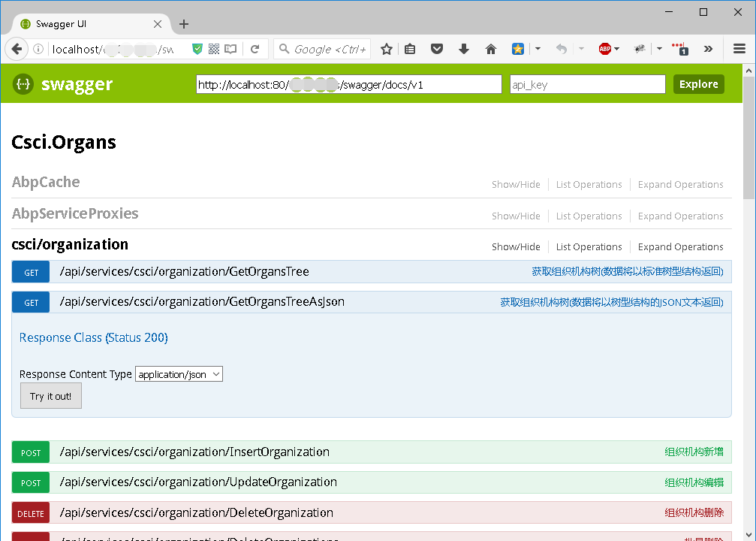Click Show/Hide for AbpServiceProxies
The image size is (756, 541).
516,216
